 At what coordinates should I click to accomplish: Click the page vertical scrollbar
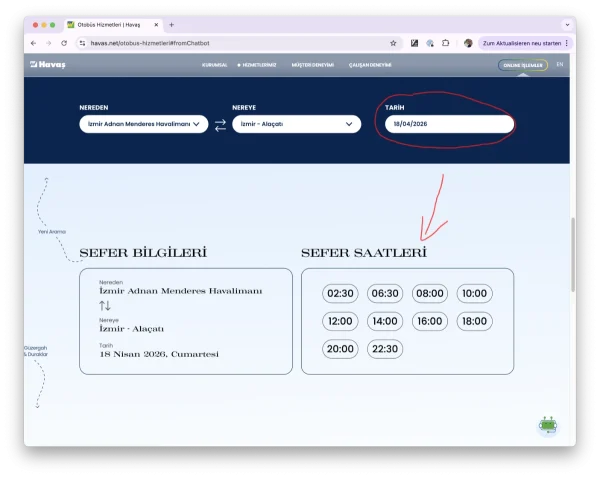(573, 254)
